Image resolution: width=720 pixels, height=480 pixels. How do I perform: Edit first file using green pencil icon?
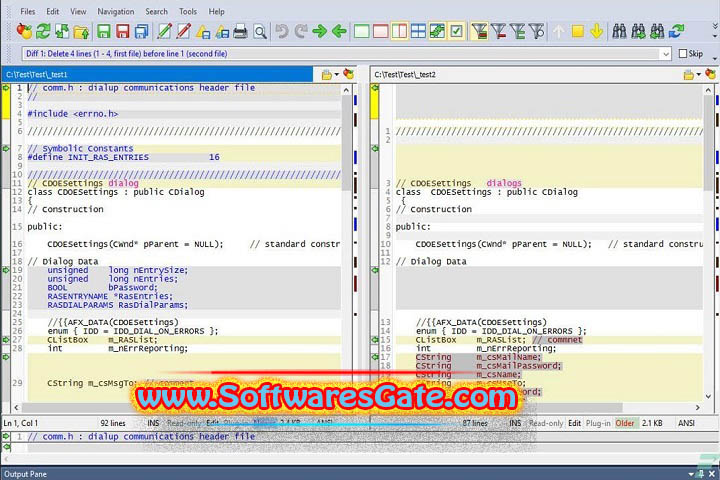click(164, 31)
